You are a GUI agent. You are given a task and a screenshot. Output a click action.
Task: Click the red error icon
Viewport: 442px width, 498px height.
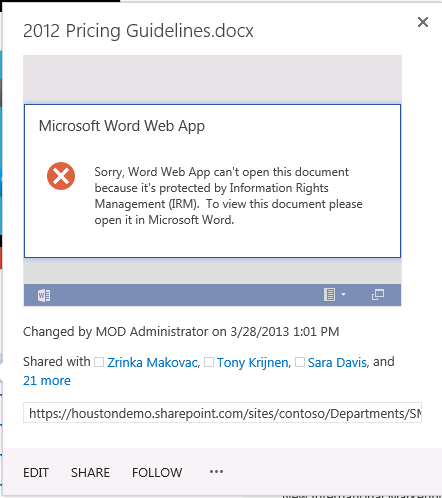pos(61,176)
